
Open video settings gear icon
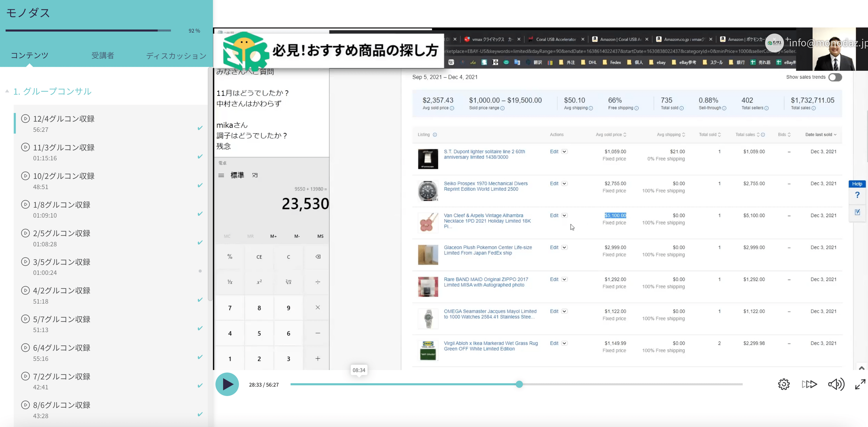(x=784, y=384)
